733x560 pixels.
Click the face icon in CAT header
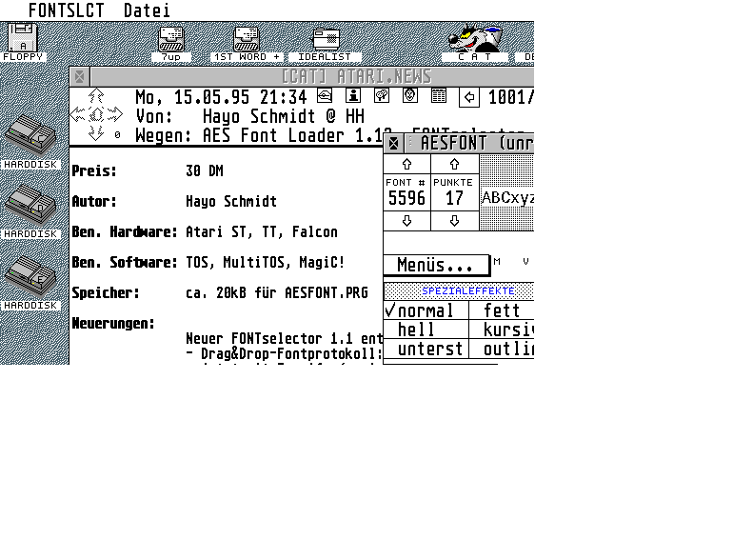pyautogui.click(x=410, y=96)
